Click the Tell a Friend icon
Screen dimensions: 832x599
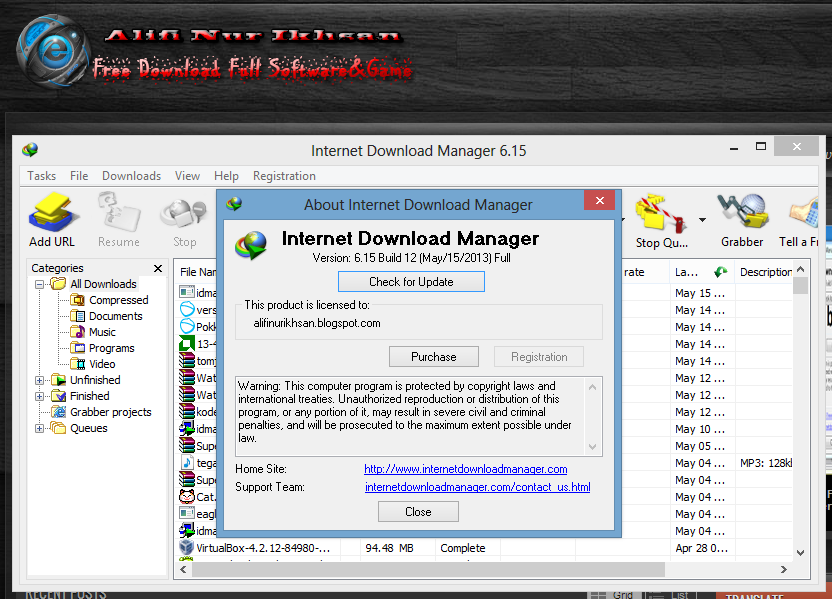(800, 221)
